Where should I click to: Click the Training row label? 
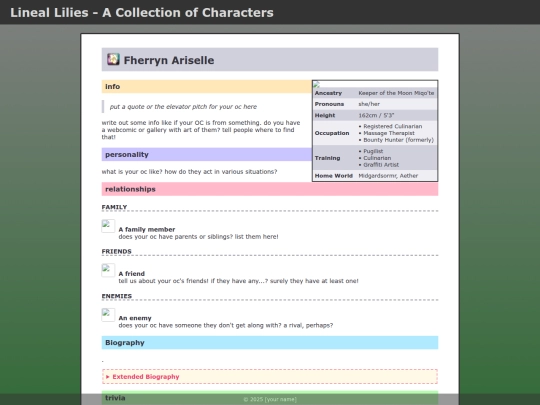tap(327, 158)
